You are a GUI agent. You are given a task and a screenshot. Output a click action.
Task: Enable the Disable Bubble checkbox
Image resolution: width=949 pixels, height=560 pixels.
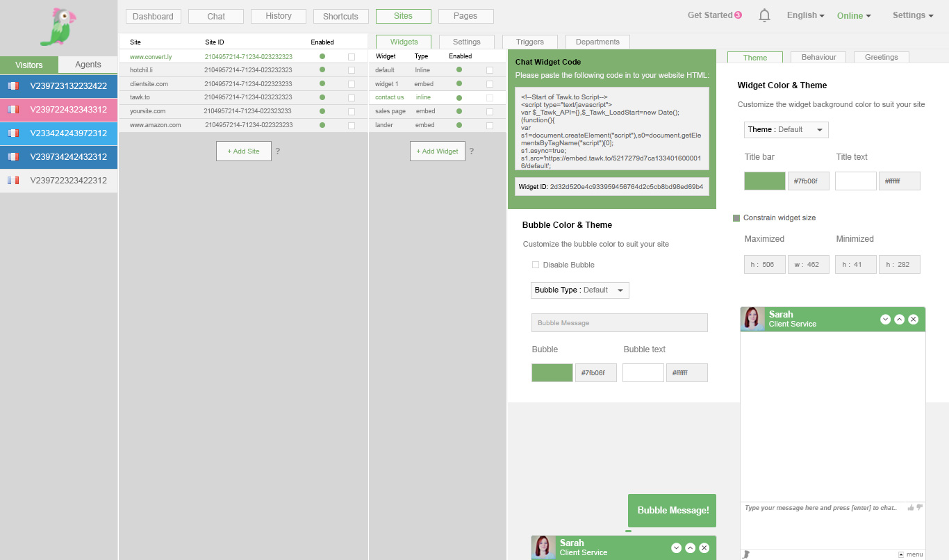click(535, 265)
